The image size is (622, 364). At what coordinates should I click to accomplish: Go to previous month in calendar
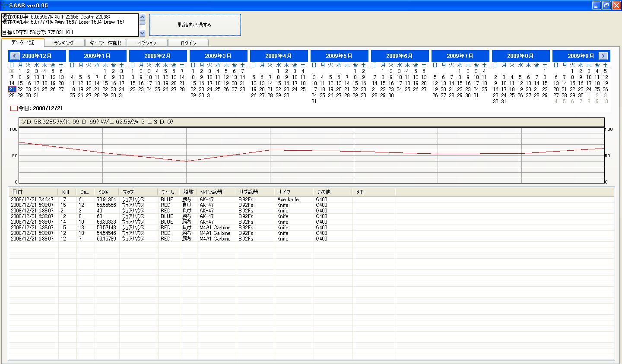[15, 56]
